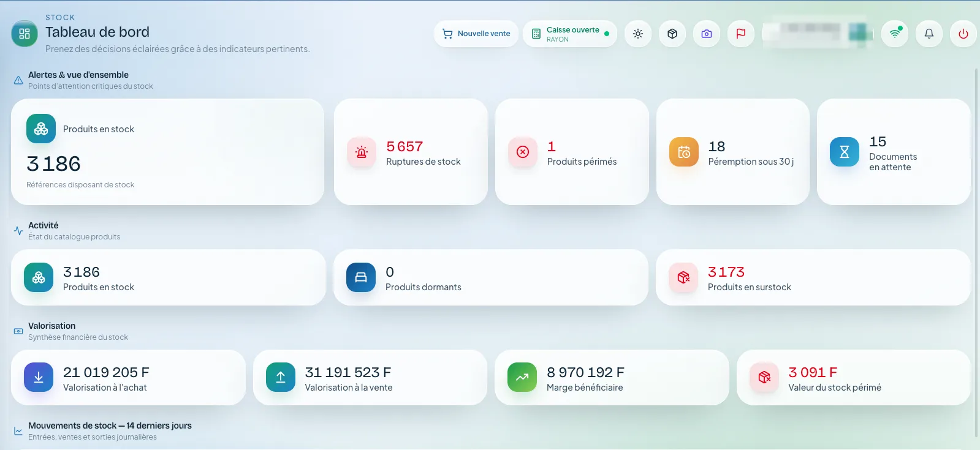Click the Produits en surstock box icon

(x=683, y=277)
